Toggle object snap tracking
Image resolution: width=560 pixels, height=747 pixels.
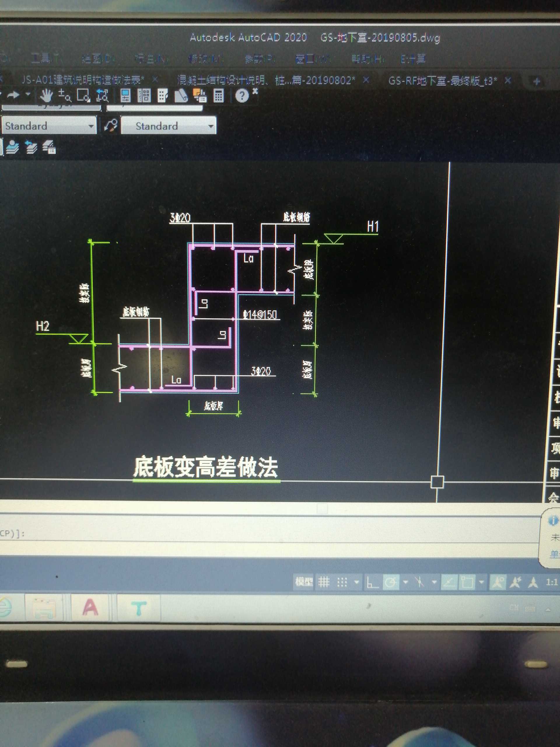coord(449,582)
